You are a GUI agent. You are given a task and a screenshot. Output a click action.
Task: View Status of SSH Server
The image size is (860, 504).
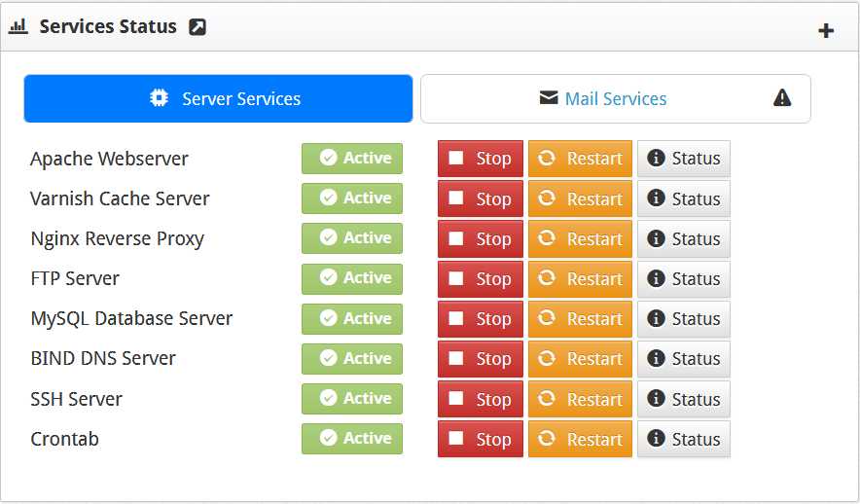684,399
